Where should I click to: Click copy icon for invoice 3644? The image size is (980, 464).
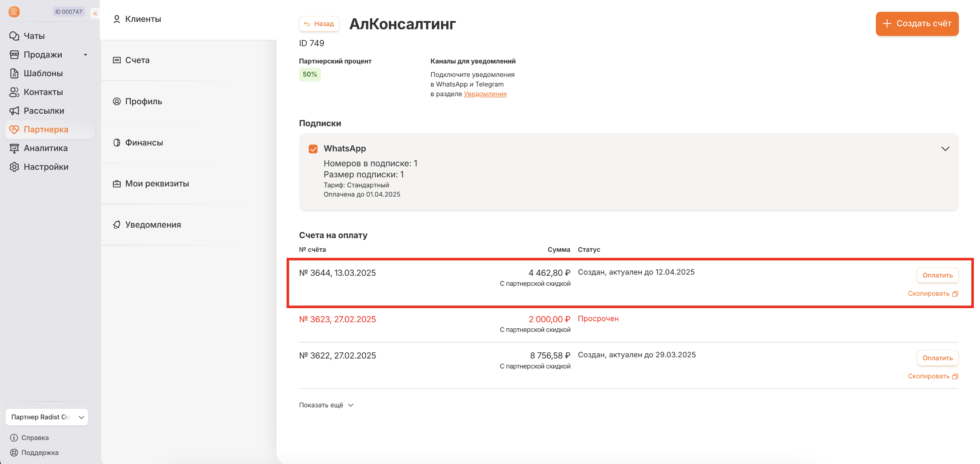coord(955,294)
